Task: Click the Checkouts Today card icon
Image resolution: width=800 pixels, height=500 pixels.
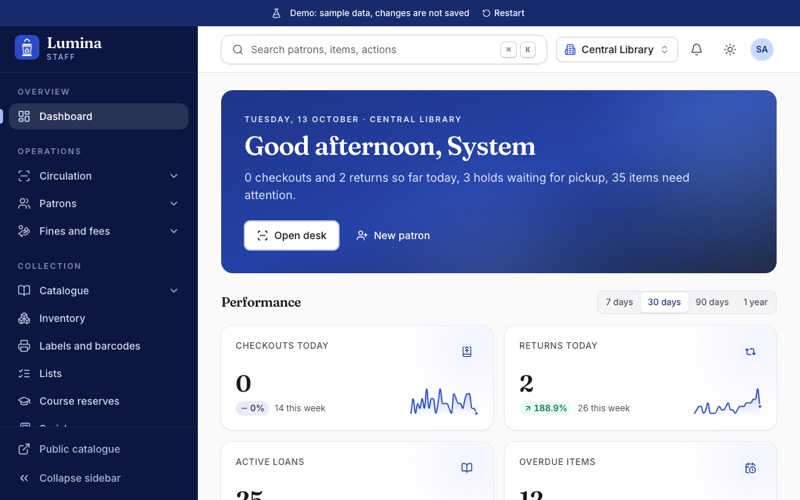Action: coord(467,352)
